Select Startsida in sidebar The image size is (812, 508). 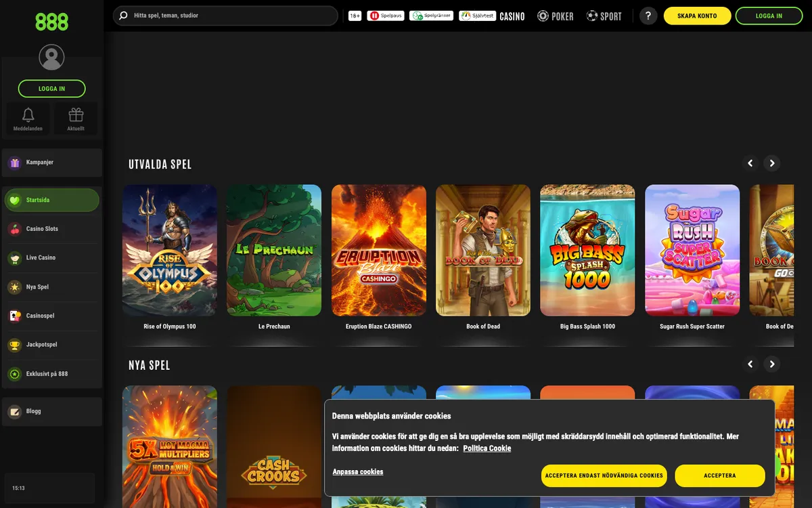[x=52, y=200]
